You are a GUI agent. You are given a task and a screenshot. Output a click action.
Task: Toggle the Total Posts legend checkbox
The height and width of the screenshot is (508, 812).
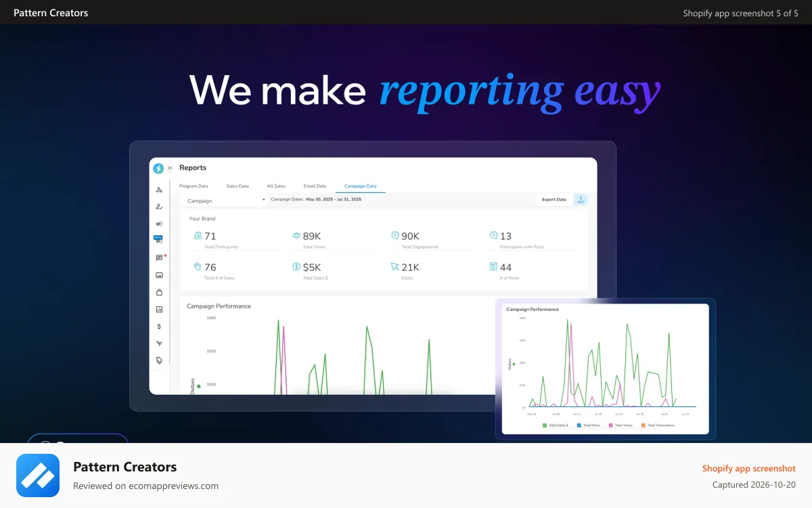pos(579,425)
